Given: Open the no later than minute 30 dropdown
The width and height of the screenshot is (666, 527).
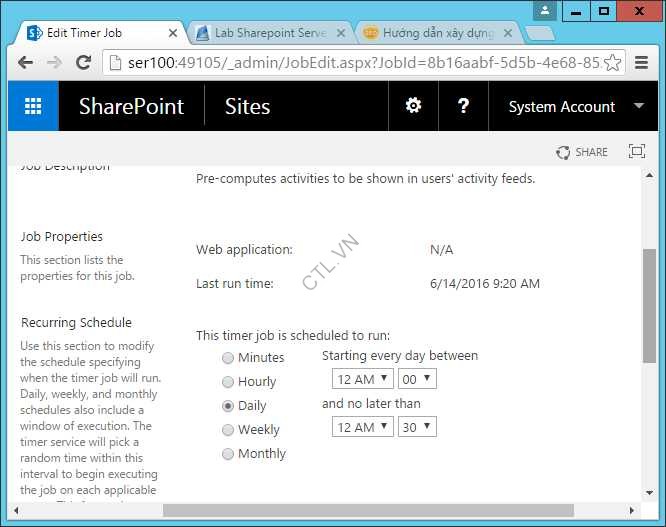Looking at the screenshot, I should 415,427.
